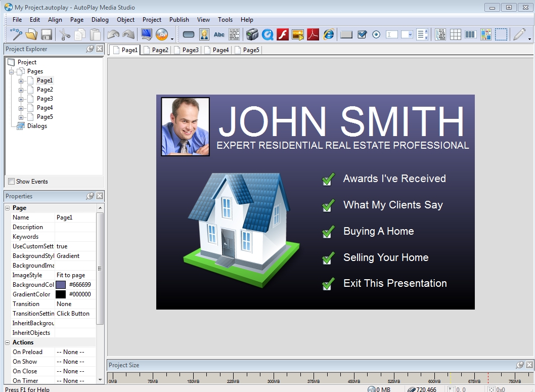The image size is (535, 392).
Task: Click the BackgroundColor #666699 swatch
Action: (x=61, y=285)
